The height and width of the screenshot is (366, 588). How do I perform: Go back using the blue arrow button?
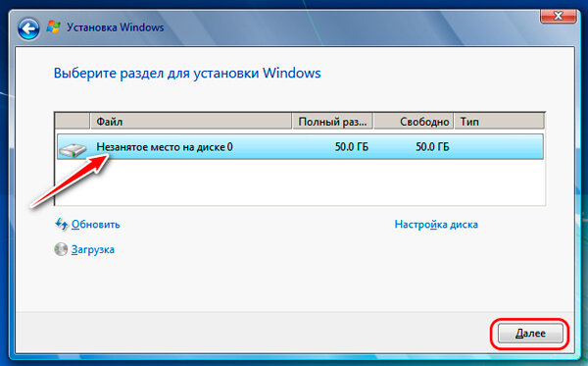pyautogui.click(x=28, y=28)
